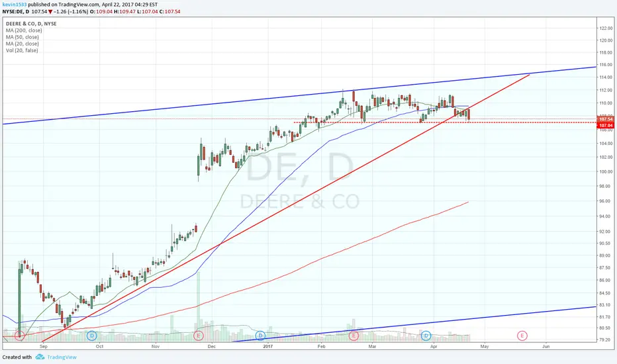Click the −1.26 (−1.16%) change value
Screen dimensions: 617x364
71,12
